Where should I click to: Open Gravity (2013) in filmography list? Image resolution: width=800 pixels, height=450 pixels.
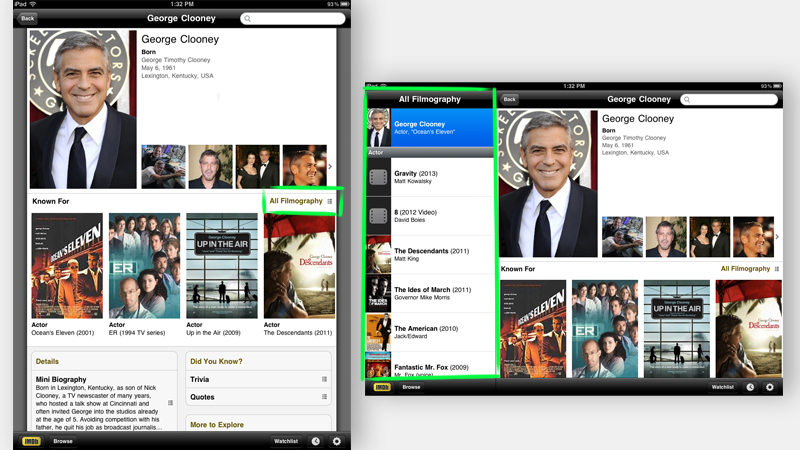(x=430, y=178)
